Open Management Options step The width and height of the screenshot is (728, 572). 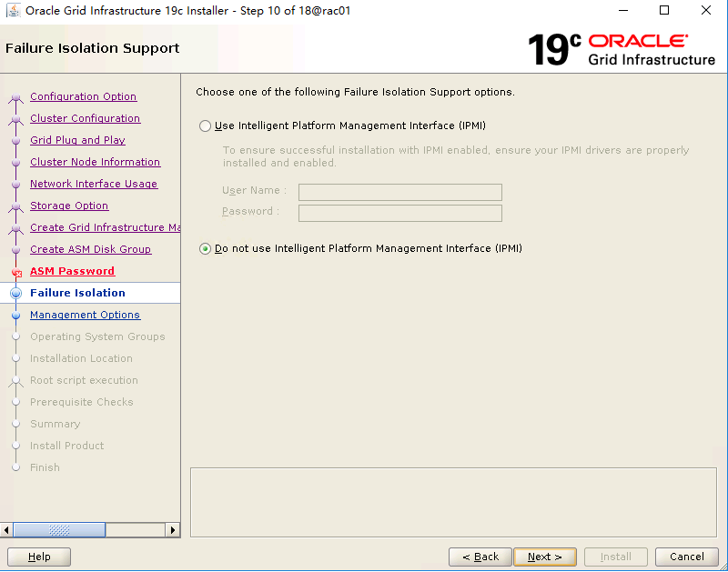pos(85,315)
